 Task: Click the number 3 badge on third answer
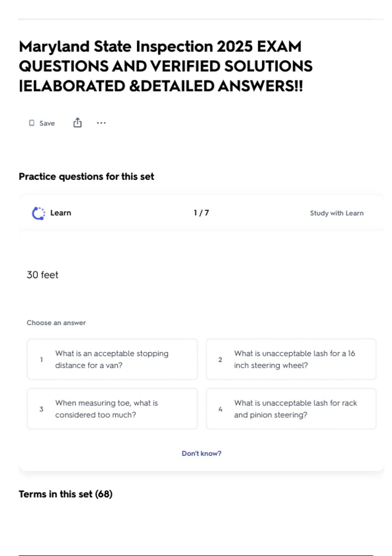coord(41,409)
